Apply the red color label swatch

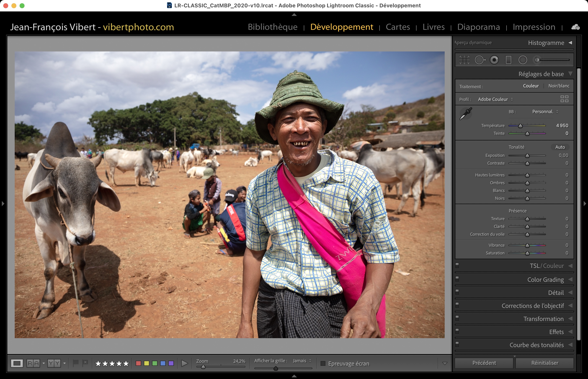click(138, 363)
